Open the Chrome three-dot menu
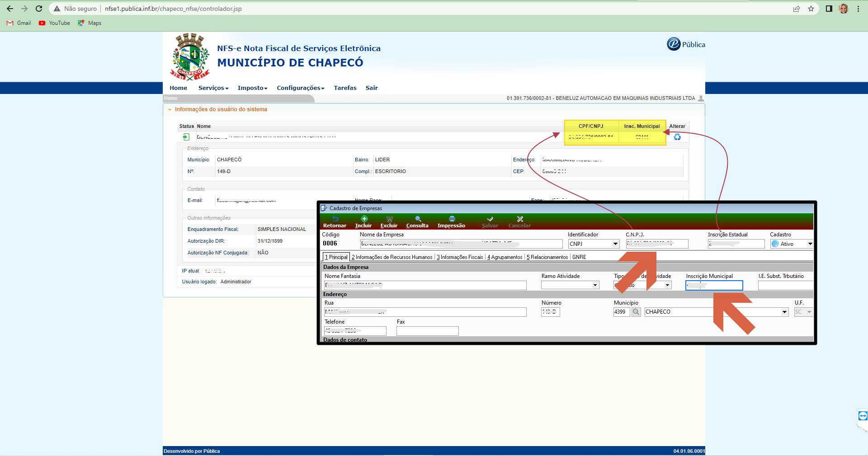 coord(858,9)
